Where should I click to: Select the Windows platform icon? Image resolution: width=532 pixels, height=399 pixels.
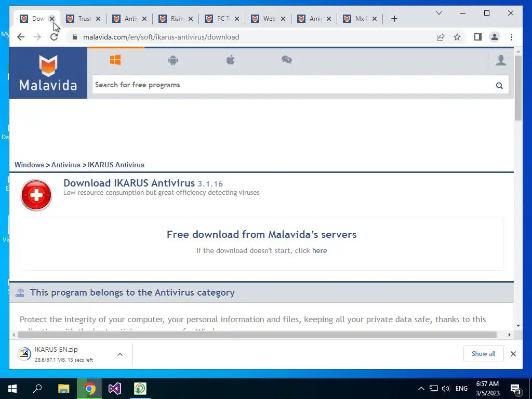pos(115,60)
